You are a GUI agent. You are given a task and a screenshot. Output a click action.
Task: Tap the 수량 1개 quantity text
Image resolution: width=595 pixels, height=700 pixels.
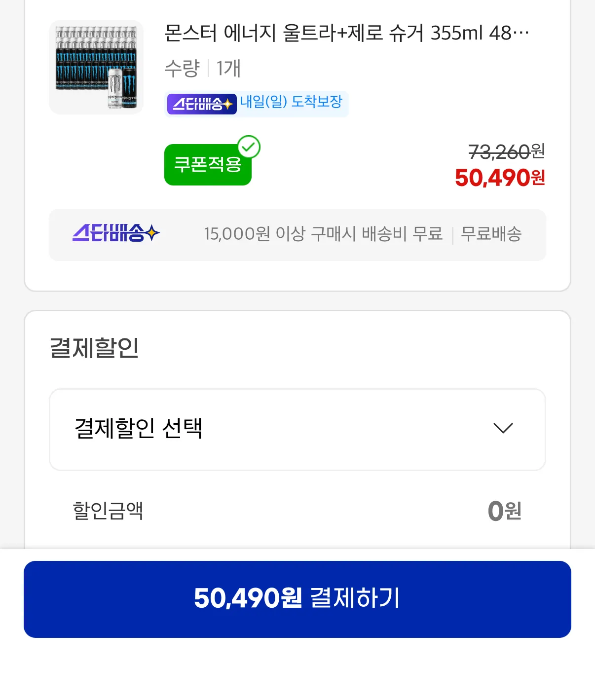pyautogui.click(x=203, y=68)
